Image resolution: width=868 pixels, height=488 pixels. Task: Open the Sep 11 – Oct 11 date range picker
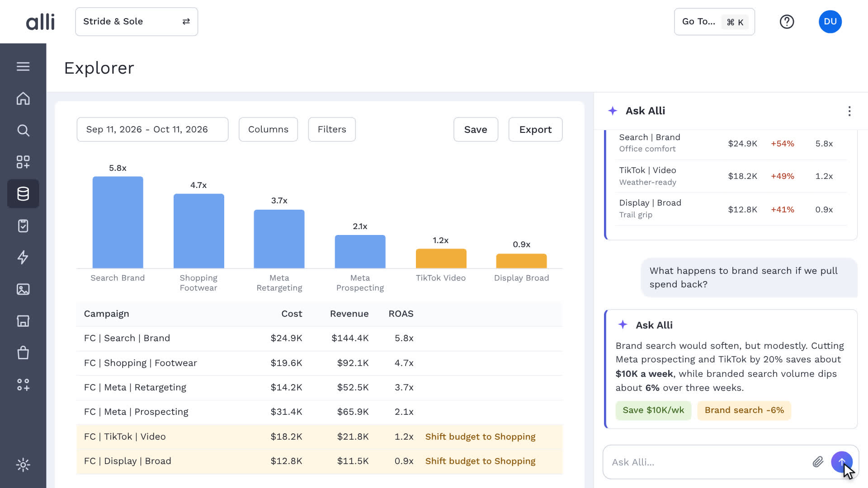pos(152,129)
